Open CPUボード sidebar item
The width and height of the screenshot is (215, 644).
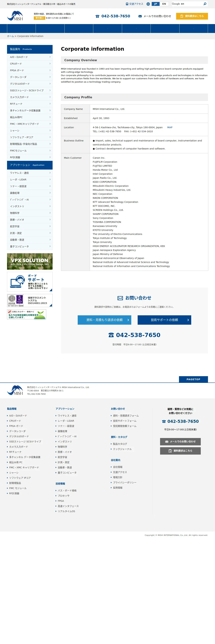tap(30, 64)
